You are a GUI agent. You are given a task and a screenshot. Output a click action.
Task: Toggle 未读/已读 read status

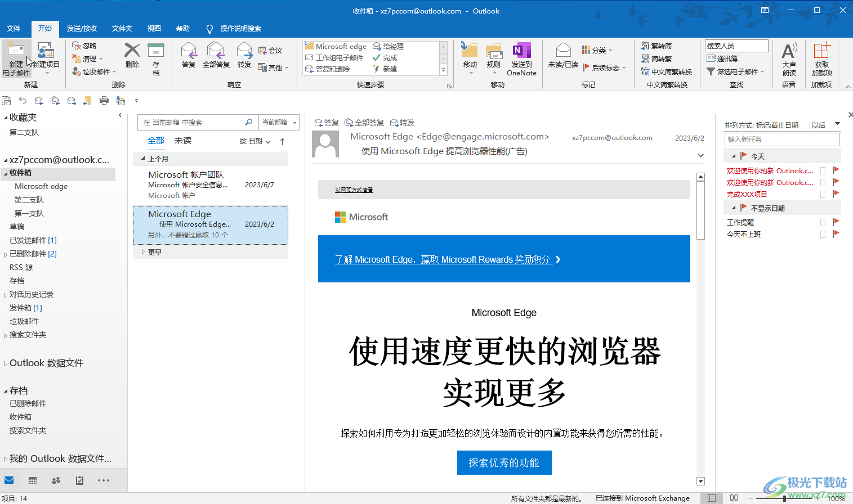(563, 56)
